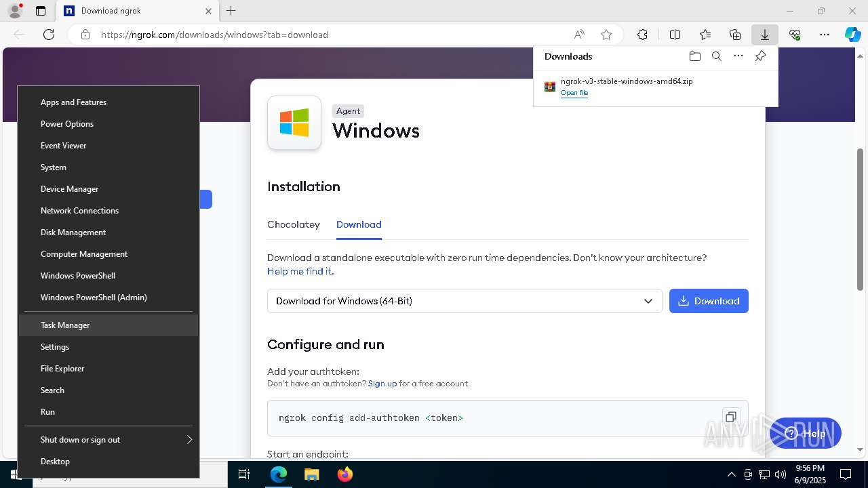Refresh the ngrok download page

[49, 35]
